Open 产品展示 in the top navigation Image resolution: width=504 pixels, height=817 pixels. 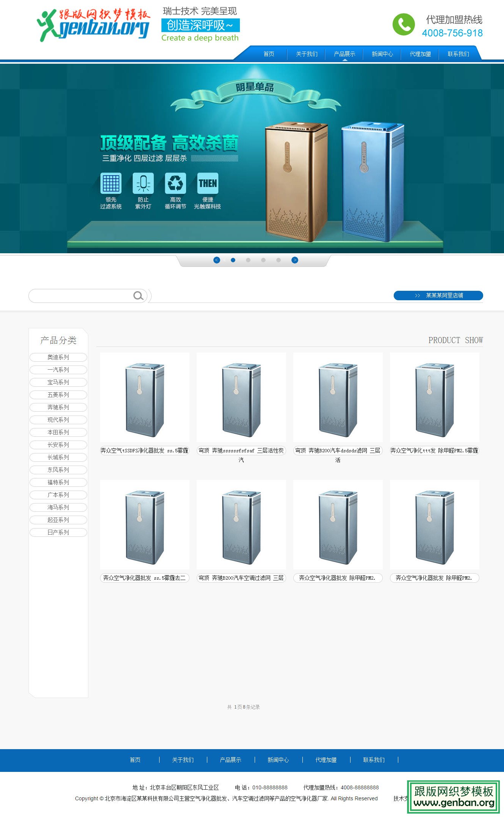tap(344, 54)
